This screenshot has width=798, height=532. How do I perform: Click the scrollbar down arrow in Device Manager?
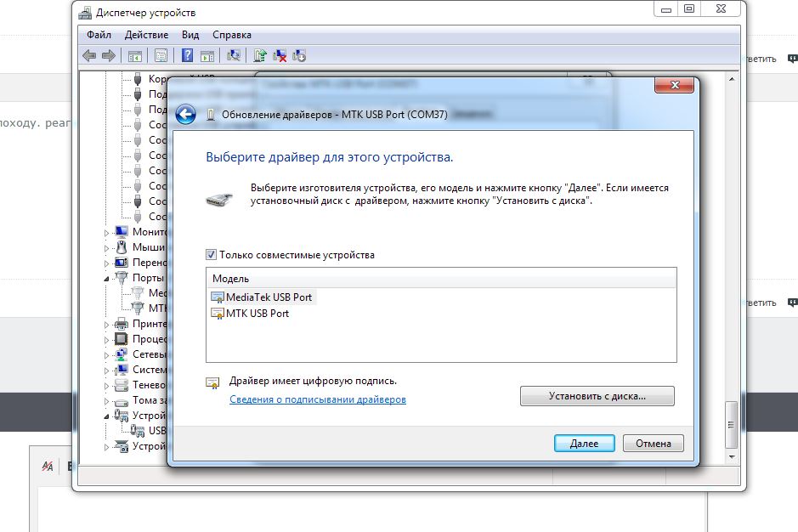click(x=732, y=456)
